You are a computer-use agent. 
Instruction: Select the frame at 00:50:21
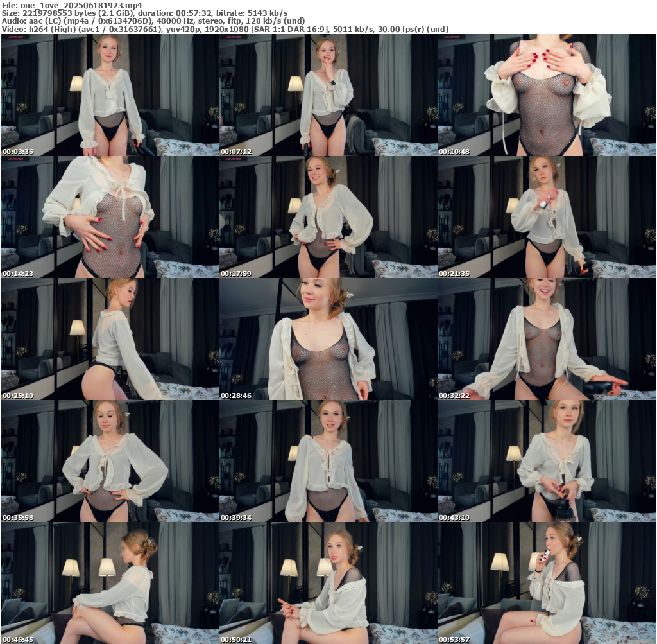click(x=328, y=583)
